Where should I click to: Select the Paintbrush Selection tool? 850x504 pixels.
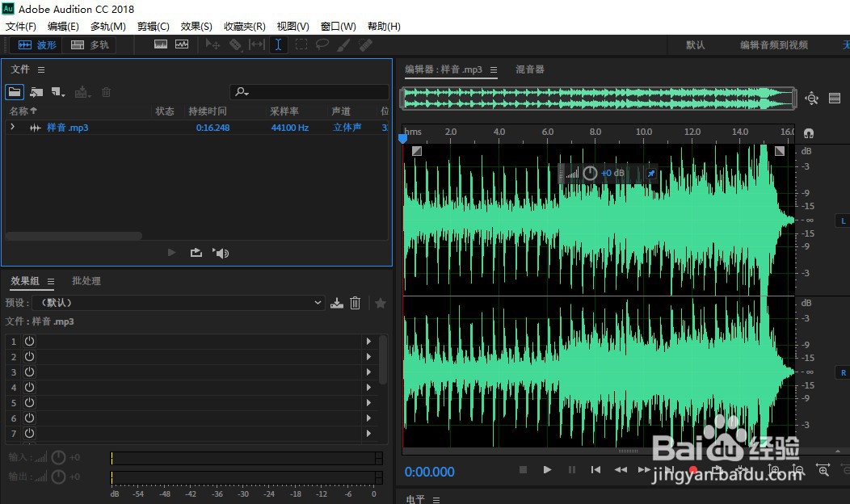[x=343, y=44]
